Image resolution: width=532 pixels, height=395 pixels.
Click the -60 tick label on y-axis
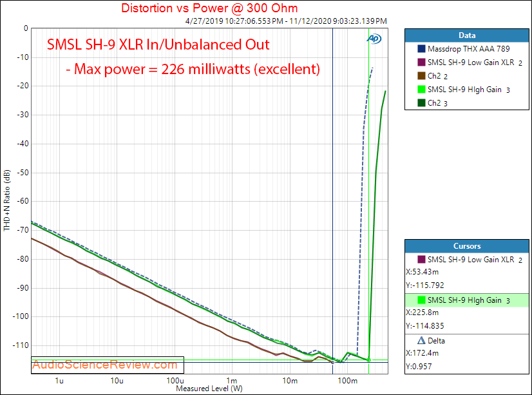tap(23, 201)
